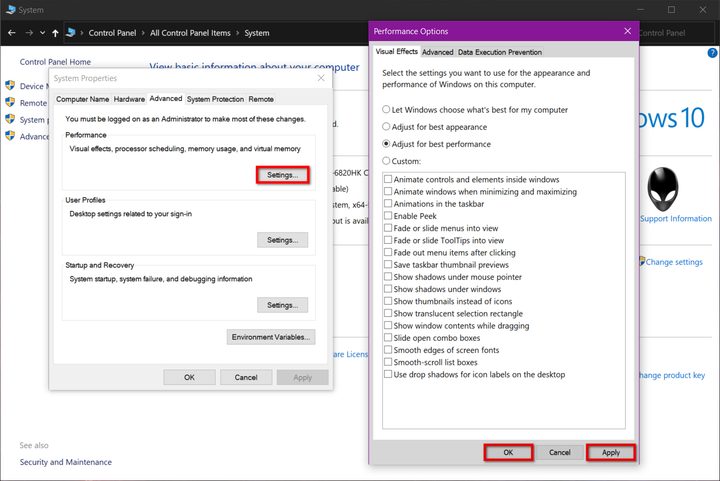
Task: Open the System Protection tab
Action: click(x=215, y=99)
